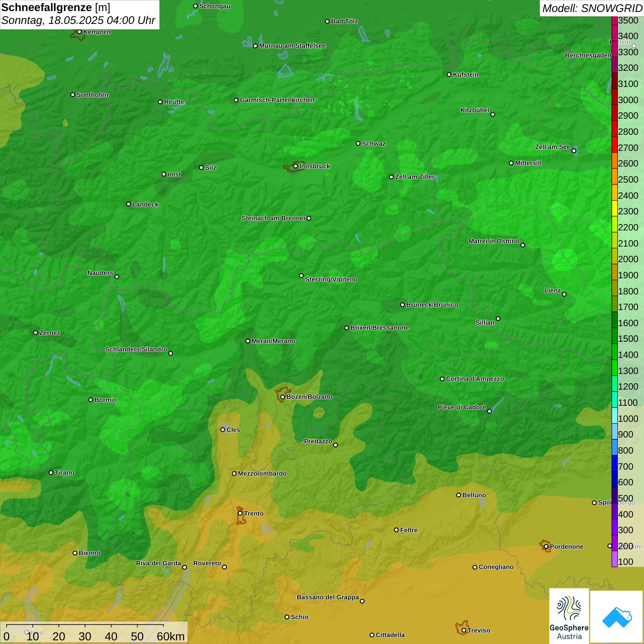The height and width of the screenshot is (644, 644).
Task: Click the Zernez label
Action: pos(50,333)
